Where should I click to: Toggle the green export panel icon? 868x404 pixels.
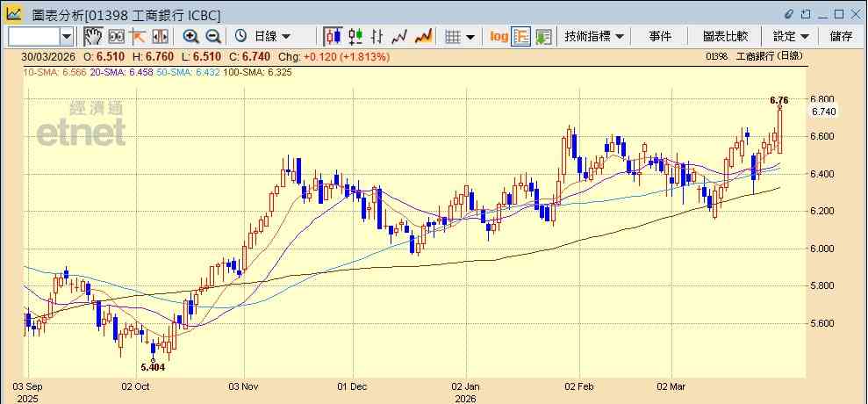543,37
